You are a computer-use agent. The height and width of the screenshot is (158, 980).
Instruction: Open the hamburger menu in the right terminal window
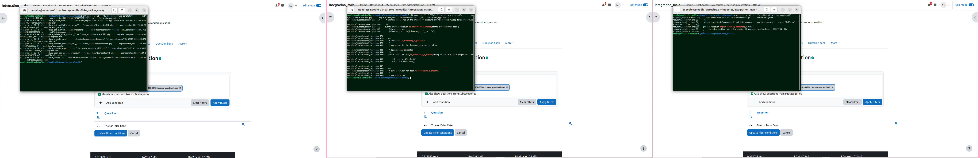pos(774,10)
